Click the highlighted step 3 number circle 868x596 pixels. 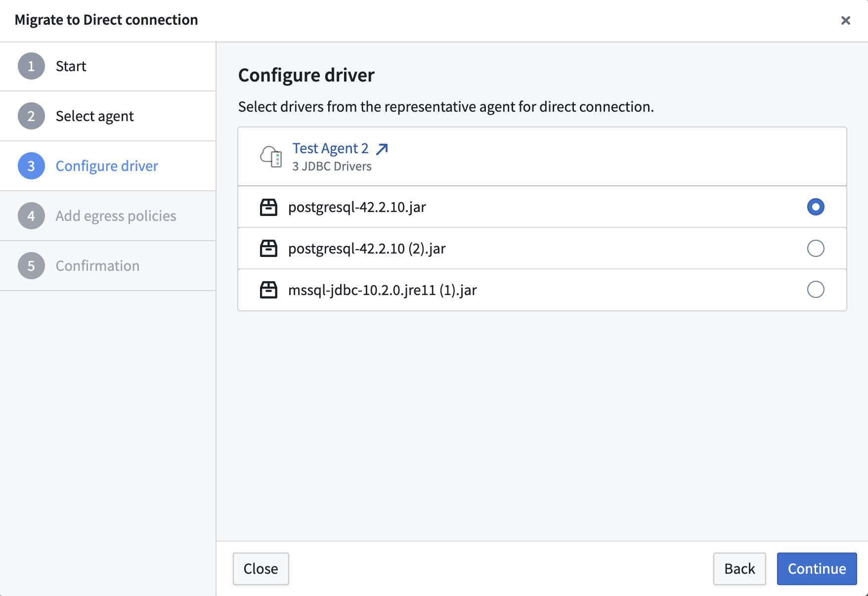31,166
